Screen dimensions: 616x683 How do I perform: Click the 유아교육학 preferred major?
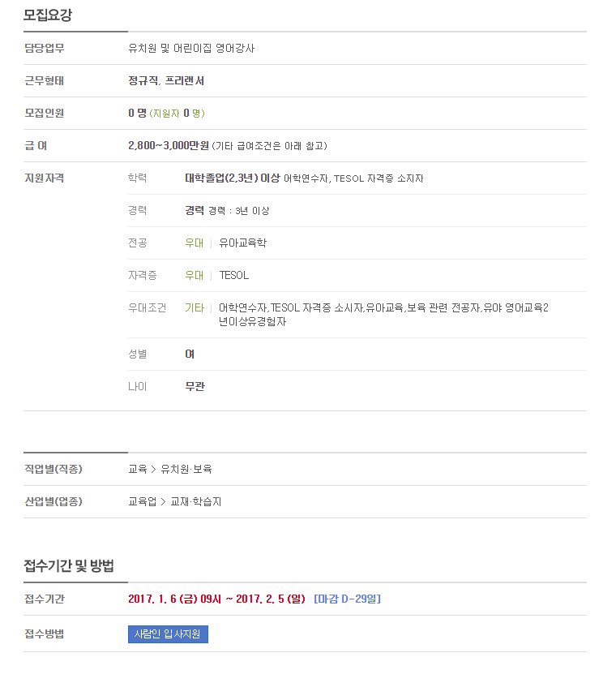tap(242, 243)
